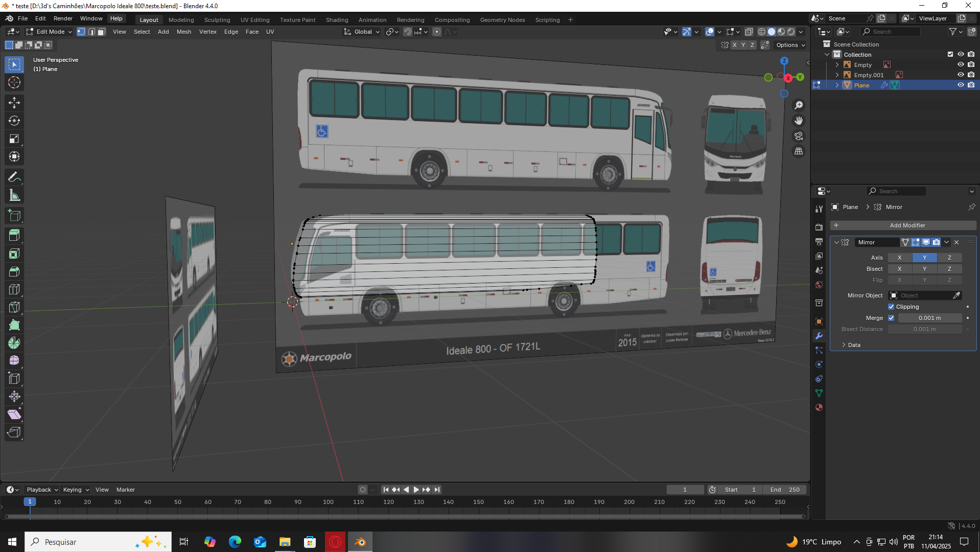
Task: Open Blender from the Windows taskbar
Action: [360, 542]
